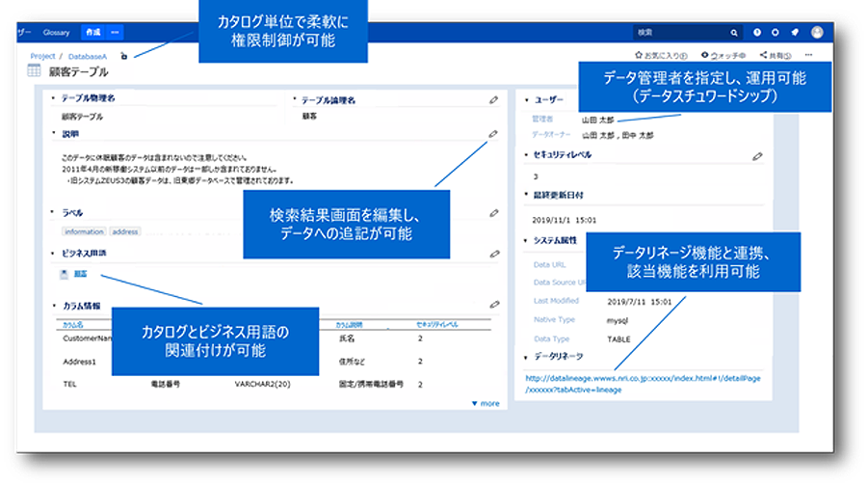Click the search magnifier icon

click(x=734, y=32)
